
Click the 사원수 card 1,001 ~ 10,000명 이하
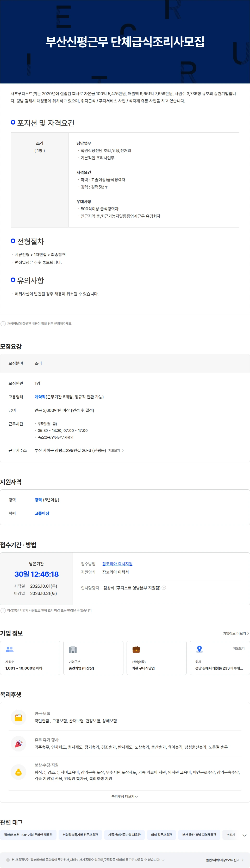click(x=30, y=658)
